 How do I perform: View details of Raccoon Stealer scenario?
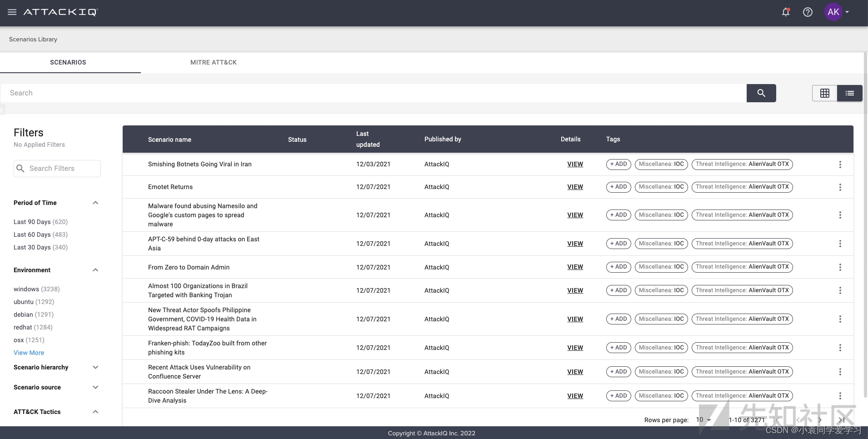pos(575,396)
